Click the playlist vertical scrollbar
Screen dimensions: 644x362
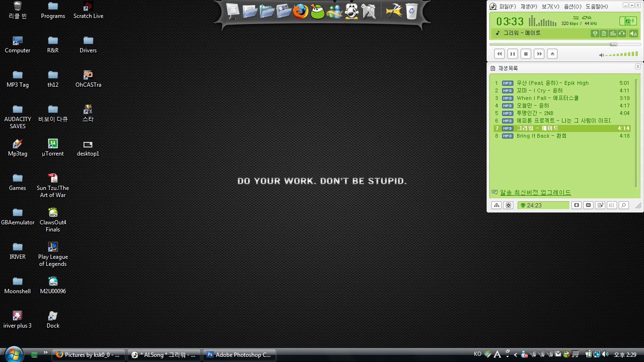click(636, 133)
